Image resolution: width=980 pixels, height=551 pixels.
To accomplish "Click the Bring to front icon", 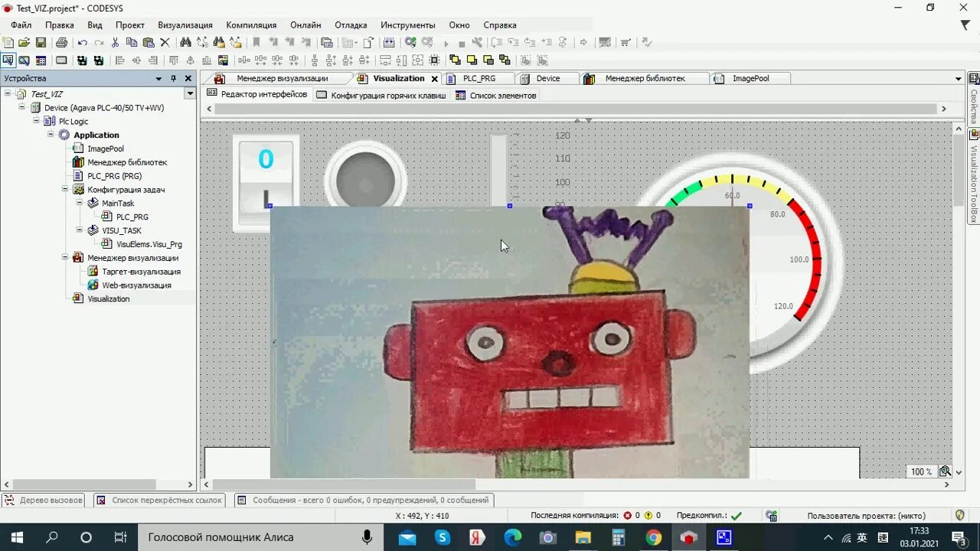I will tap(455, 60).
